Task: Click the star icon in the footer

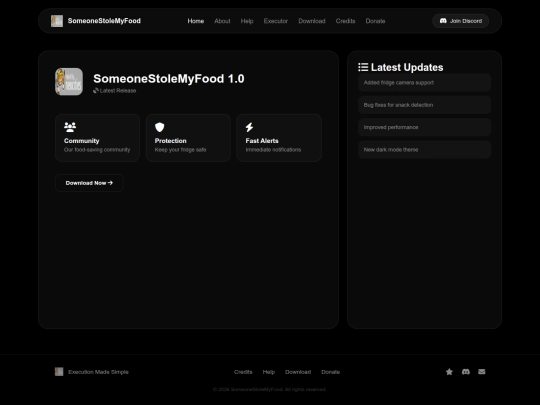Action: point(449,372)
